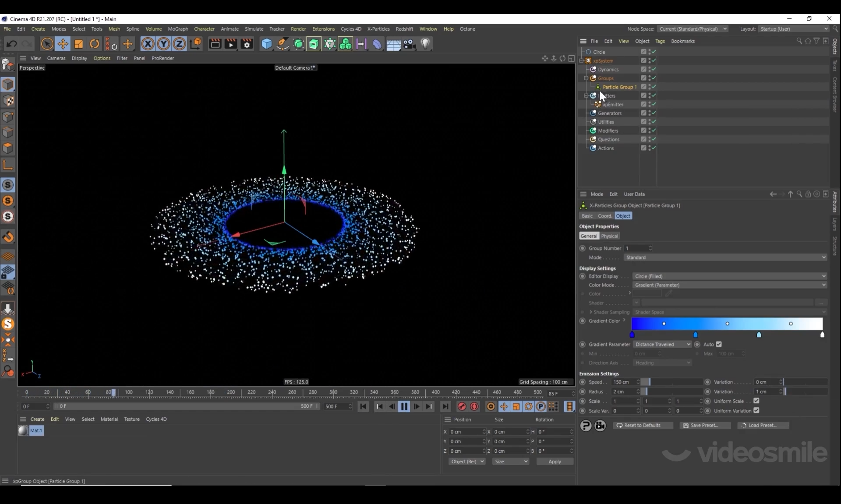Collapse the Groups tree item
The width and height of the screenshot is (841, 504).
pos(587,78)
